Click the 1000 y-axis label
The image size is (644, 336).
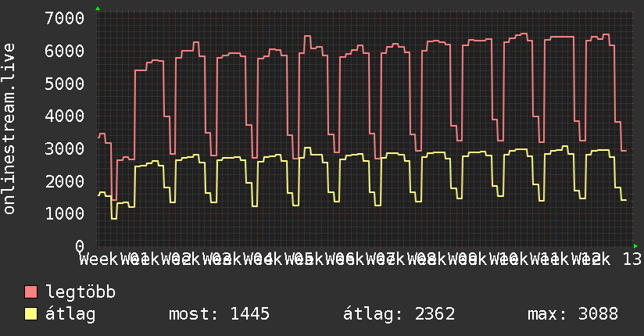(65, 213)
